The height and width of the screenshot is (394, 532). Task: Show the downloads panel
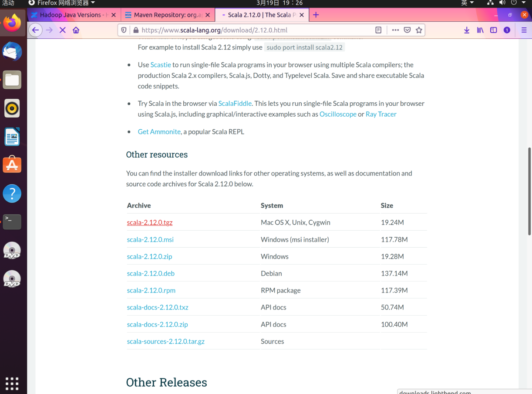(467, 30)
